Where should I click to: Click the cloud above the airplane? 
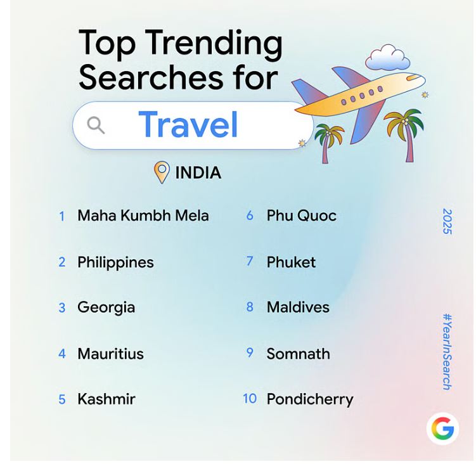tap(388, 58)
